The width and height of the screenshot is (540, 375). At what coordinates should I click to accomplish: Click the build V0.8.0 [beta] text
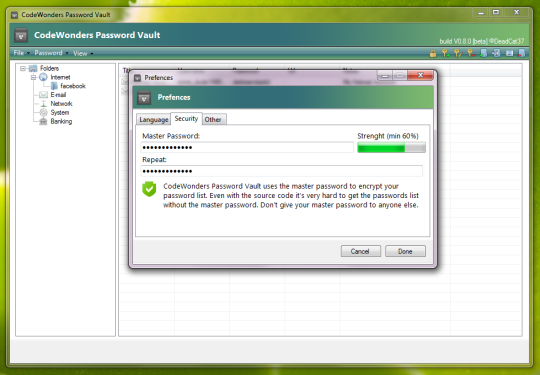[481, 41]
